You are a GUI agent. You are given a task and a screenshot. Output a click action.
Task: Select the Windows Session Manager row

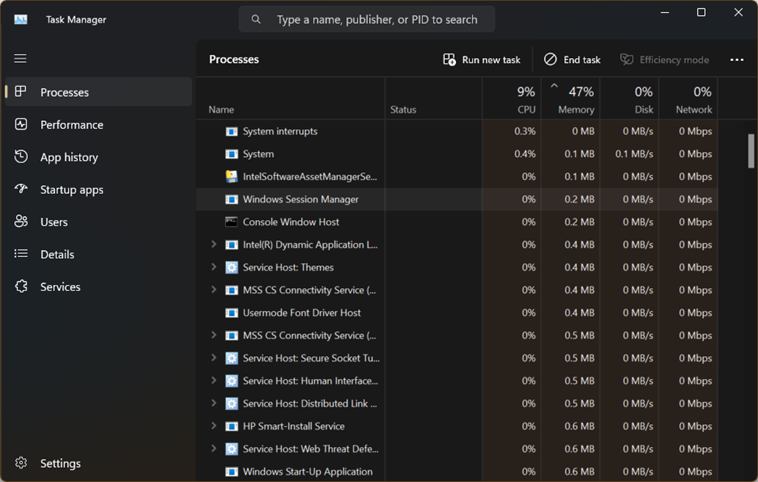tap(457, 199)
